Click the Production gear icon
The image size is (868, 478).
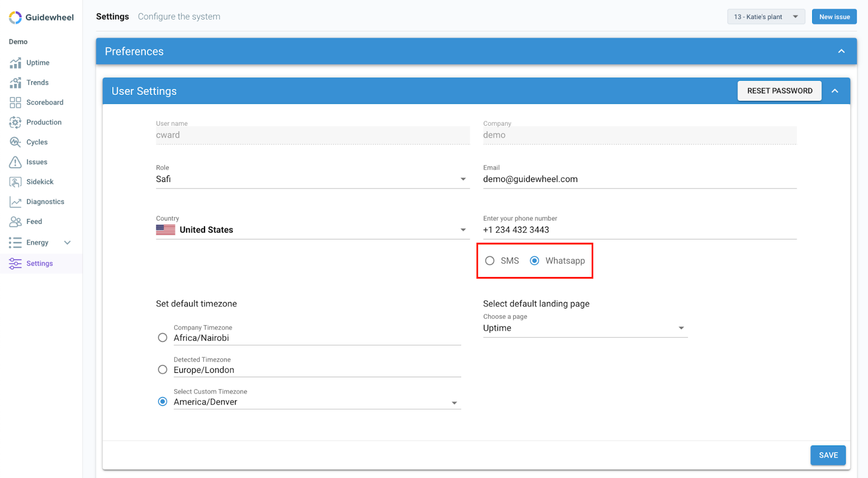pos(15,122)
